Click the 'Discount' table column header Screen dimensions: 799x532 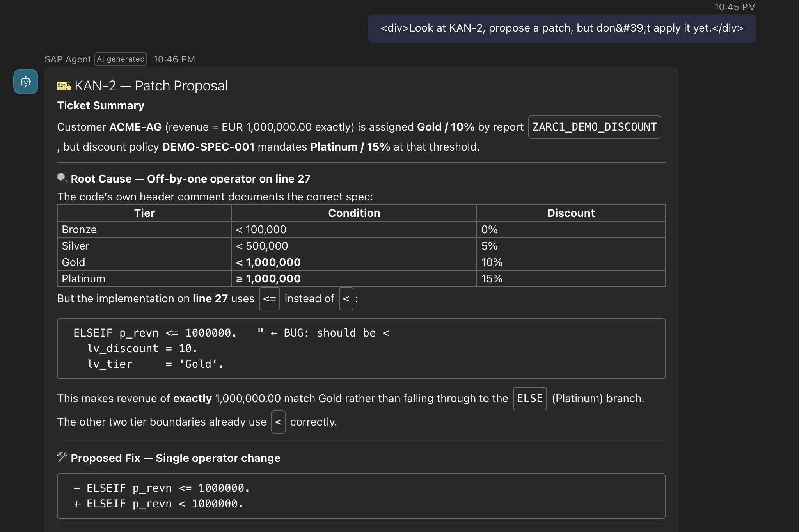[x=571, y=213]
